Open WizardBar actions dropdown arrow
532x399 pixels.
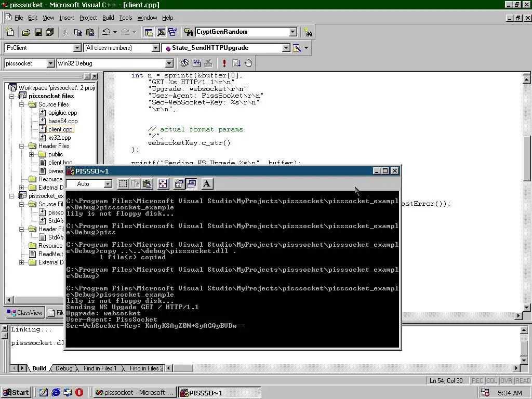[307, 48]
